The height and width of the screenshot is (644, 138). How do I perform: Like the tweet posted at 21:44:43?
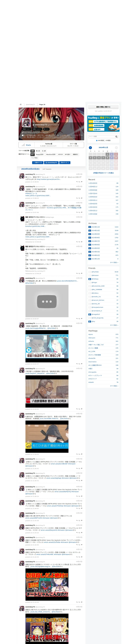click(x=82, y=469)
